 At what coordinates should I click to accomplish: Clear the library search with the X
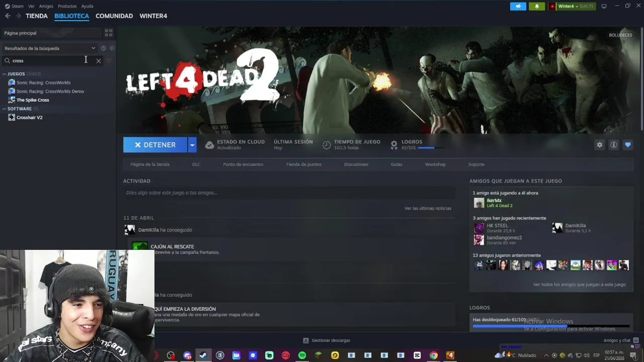(99, 61)
